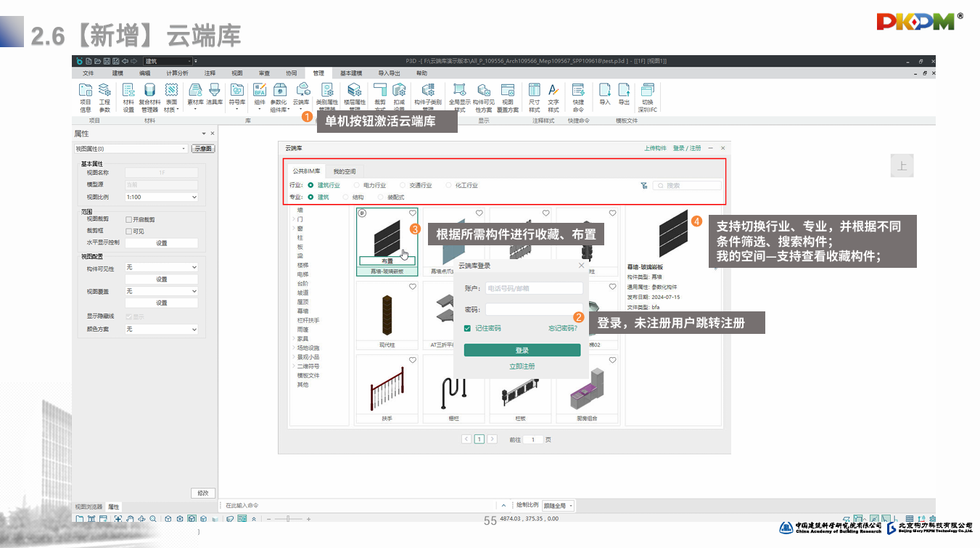980x548 pixels.
Task: Click the 立即注册 link
Action: click(522, 367)
